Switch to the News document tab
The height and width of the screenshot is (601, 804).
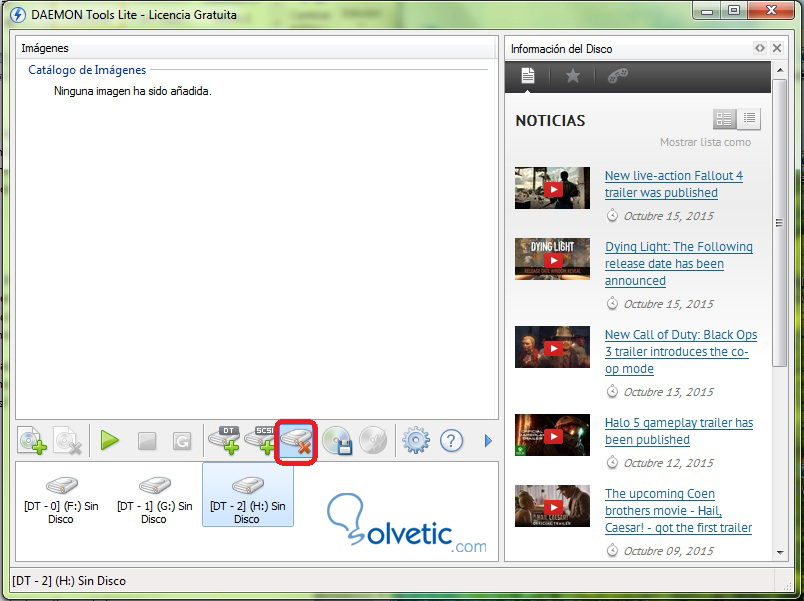[x=528, y=76]
